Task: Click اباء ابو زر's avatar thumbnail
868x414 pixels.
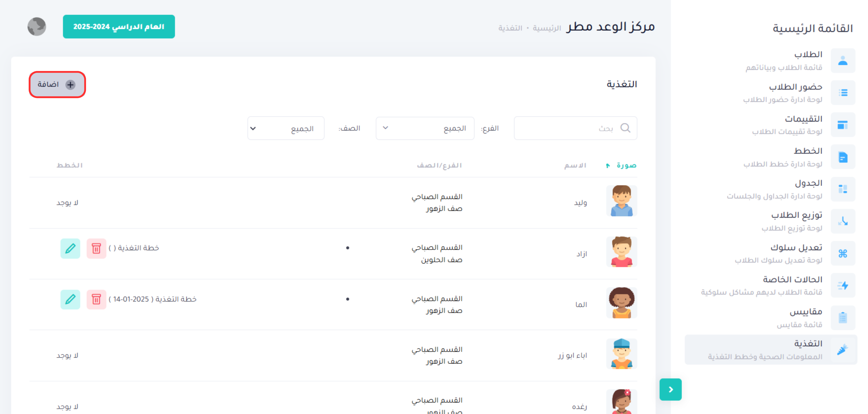Action: click(621, 354)
